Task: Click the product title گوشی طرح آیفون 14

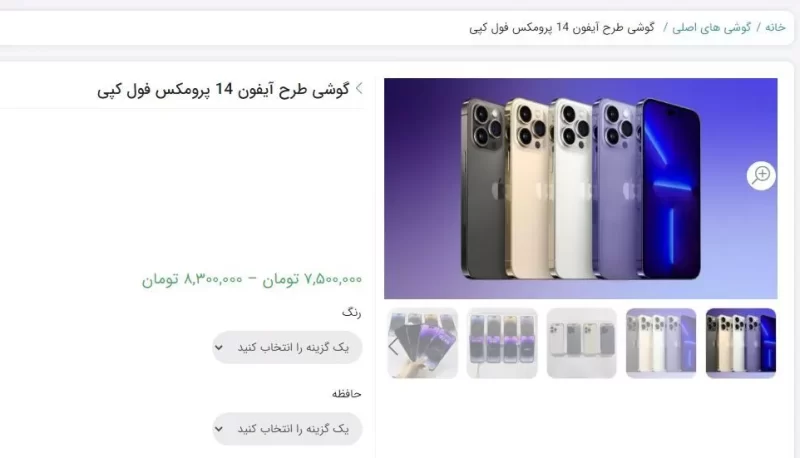Action: (x=223, y=90)
